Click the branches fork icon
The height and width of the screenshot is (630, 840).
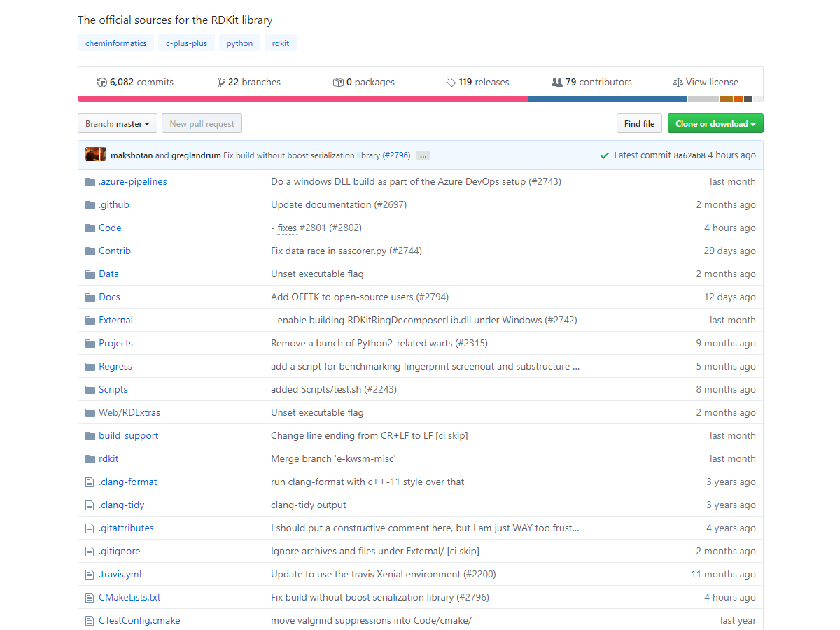(221, 83)
